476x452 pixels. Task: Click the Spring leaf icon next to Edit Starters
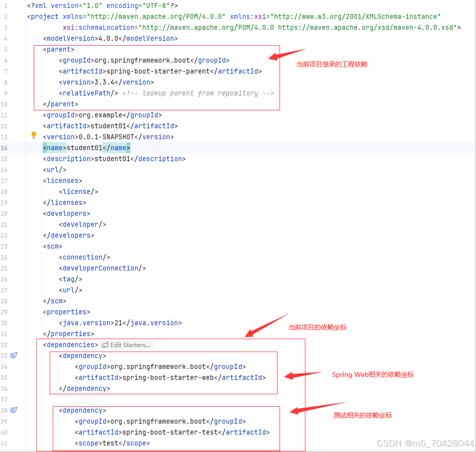[105, 344]
